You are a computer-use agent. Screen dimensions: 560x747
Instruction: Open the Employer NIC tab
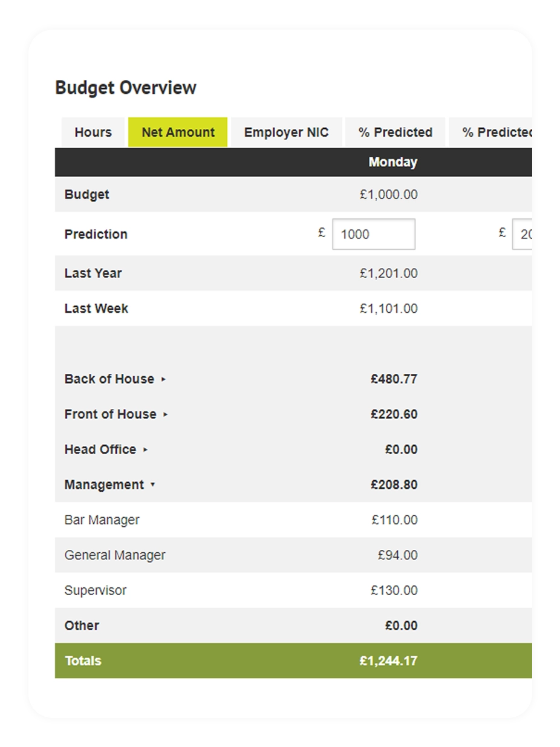click(286, 132)
